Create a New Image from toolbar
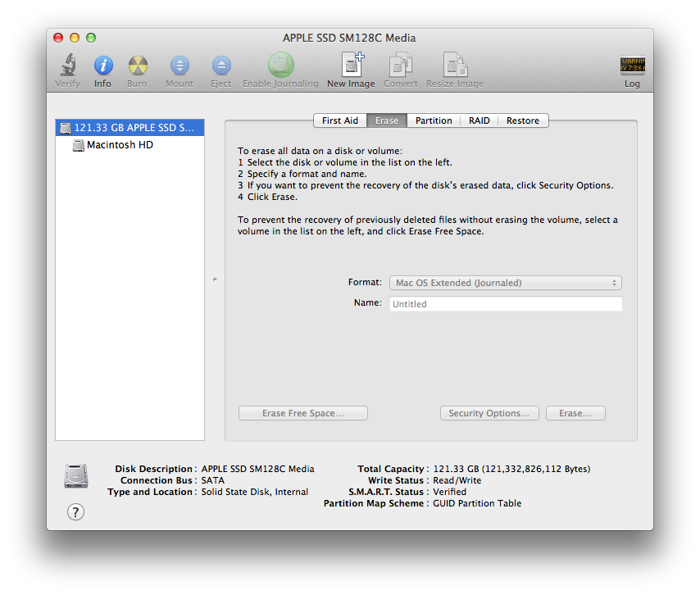Screen dimensions: 700x595 (352, 64)
